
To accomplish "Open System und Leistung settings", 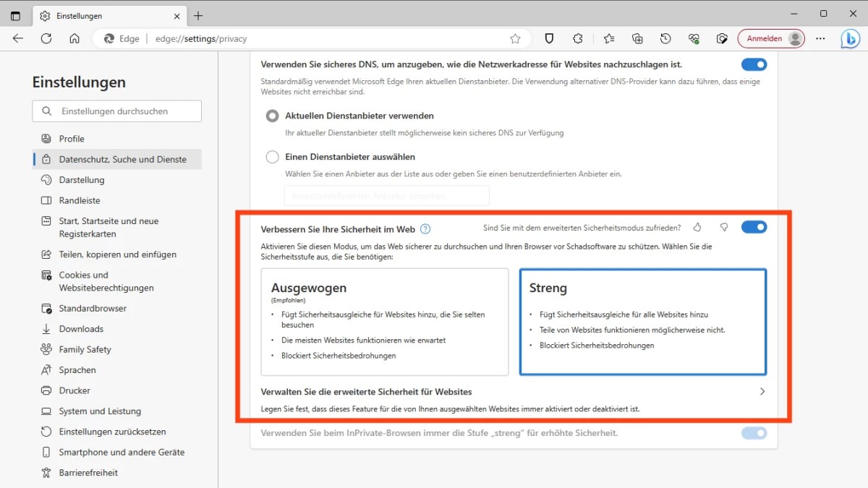I will 117,411.
